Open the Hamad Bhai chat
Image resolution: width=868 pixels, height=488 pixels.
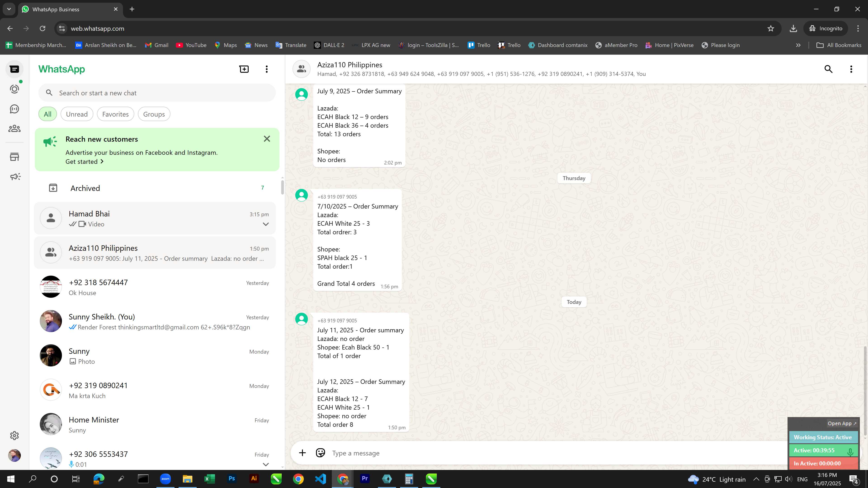click(155, 218)
